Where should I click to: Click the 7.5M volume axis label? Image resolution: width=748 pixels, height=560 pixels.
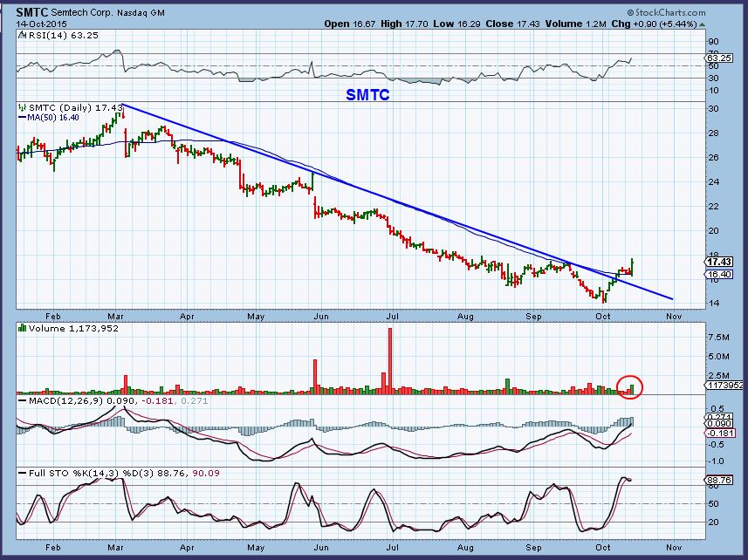point(719,338)
